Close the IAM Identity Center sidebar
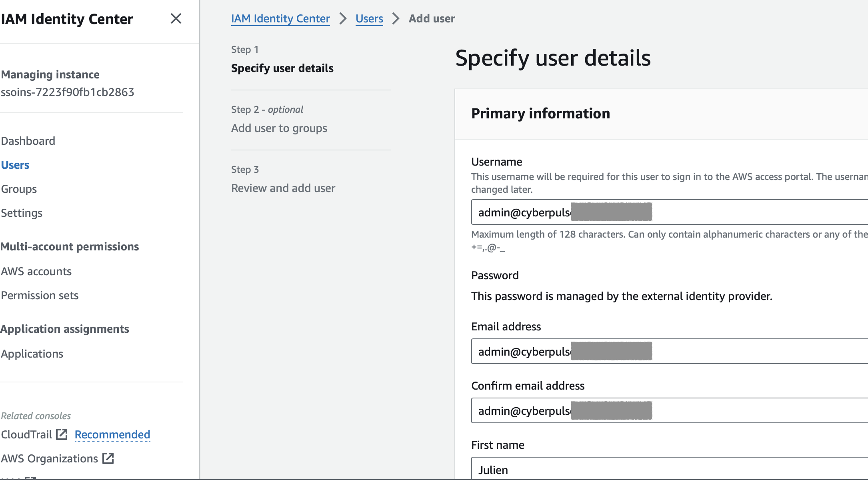The image size is (868, 480). point(176,19)
